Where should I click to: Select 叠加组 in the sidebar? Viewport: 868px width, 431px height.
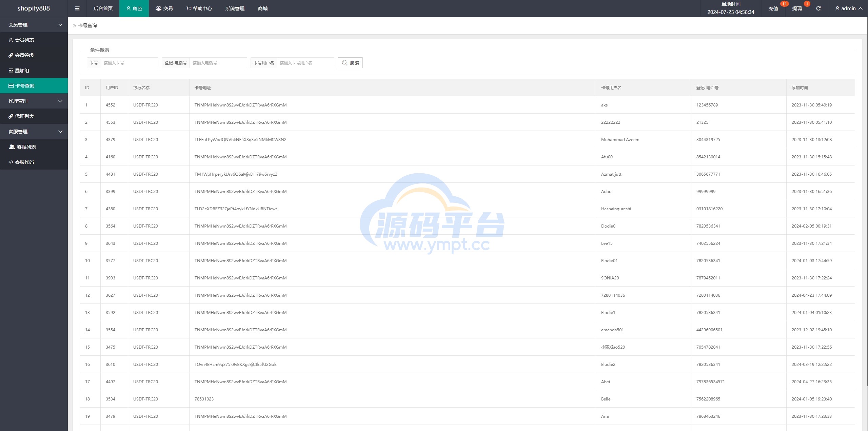pyautogui.click(x=22, y=71)
